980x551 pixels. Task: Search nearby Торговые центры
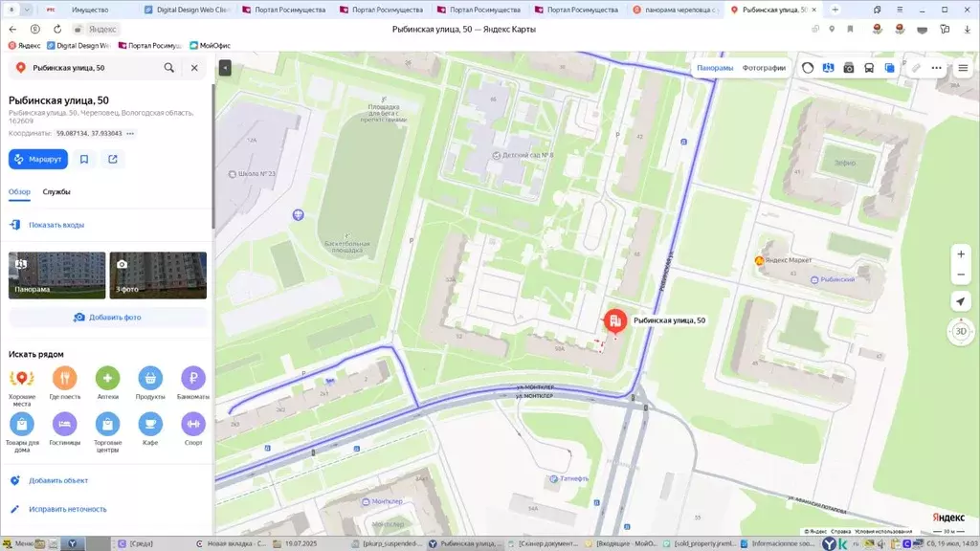pos(107,433)
